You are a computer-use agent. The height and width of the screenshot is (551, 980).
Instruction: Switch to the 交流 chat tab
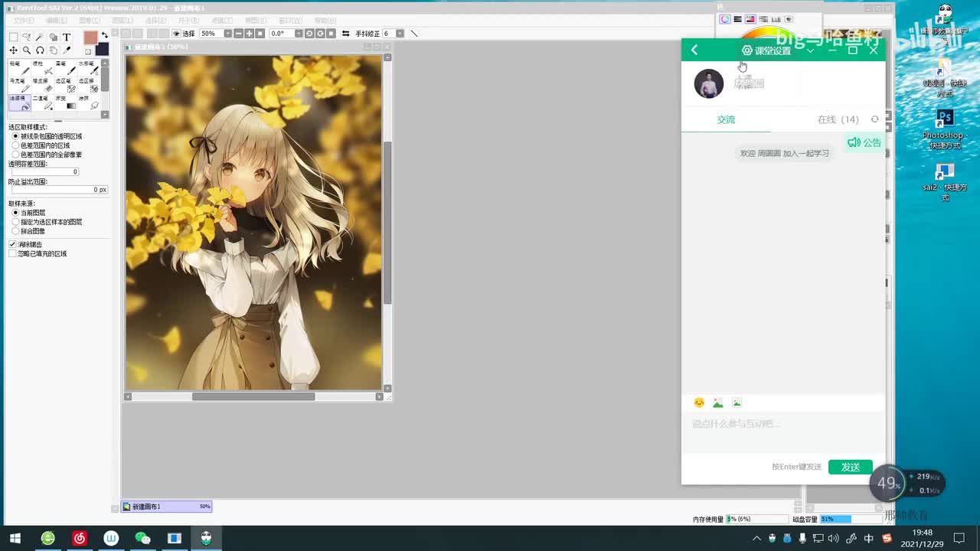click(x=726, y=119)
